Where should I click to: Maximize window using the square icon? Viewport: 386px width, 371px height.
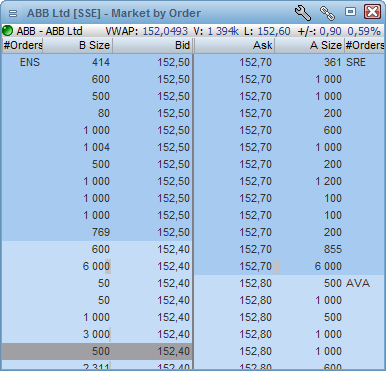(350, 12)
